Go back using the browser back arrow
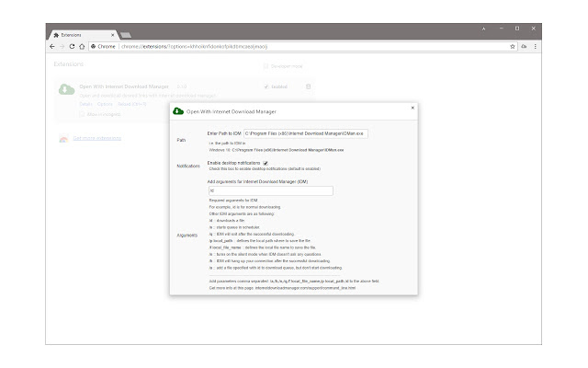Screen dimensions: 588x368 click(x=52, y=47)
